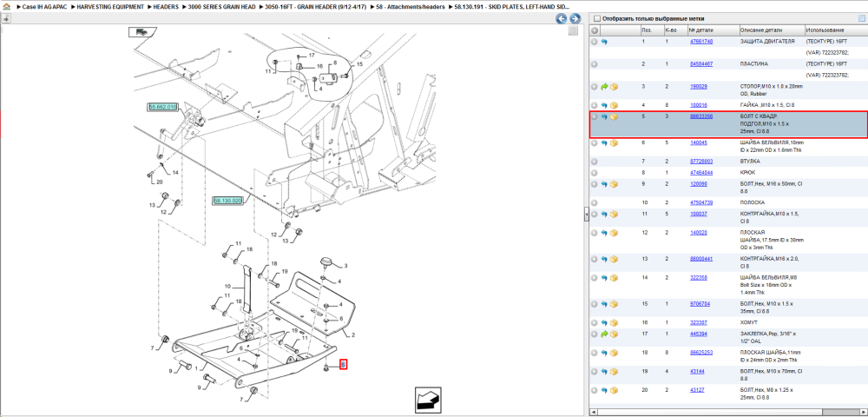Open part number link 445394
The width and height of the screenshot is (868, 417).
click(699, 334)
